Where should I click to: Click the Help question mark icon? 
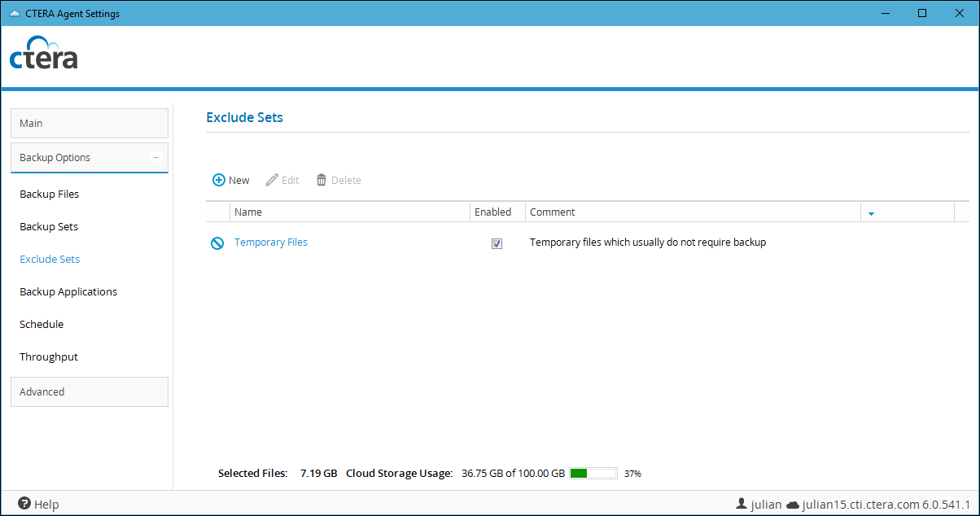24,504
